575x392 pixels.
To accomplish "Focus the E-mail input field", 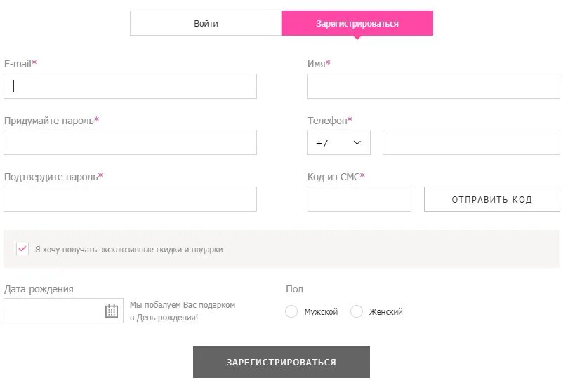I will [x=130, y=86].
